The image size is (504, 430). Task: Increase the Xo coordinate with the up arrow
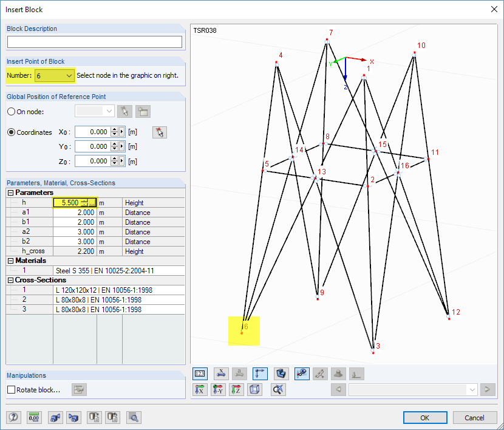tap(114, 129)
